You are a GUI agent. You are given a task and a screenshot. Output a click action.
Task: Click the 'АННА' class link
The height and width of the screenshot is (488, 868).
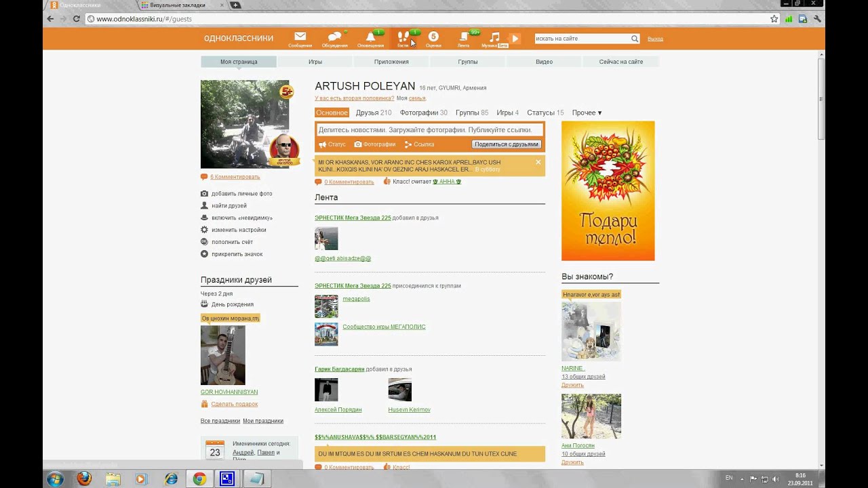click(x=447, y=182)
